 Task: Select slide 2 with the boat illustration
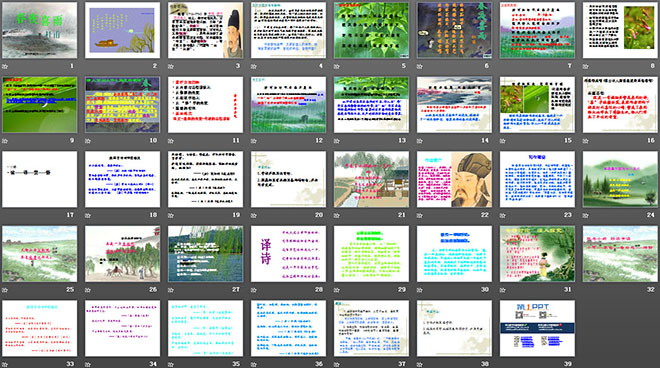pyautogui.click(x=122, y=30)
